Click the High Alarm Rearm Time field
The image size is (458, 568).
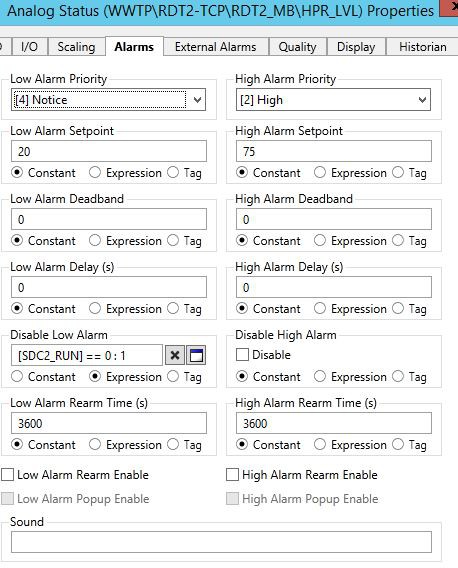pyautogui.click(x=334, y=423)
